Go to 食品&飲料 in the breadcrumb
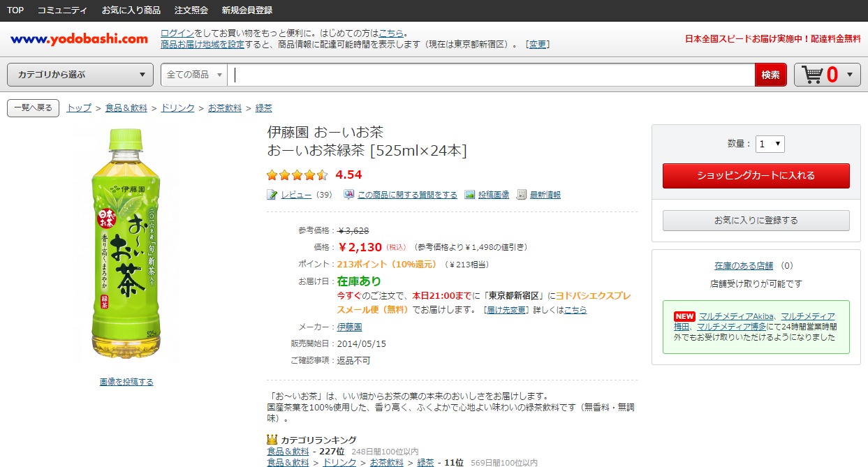868x467 pixels. pyautogui.click(x=126, y=108)
